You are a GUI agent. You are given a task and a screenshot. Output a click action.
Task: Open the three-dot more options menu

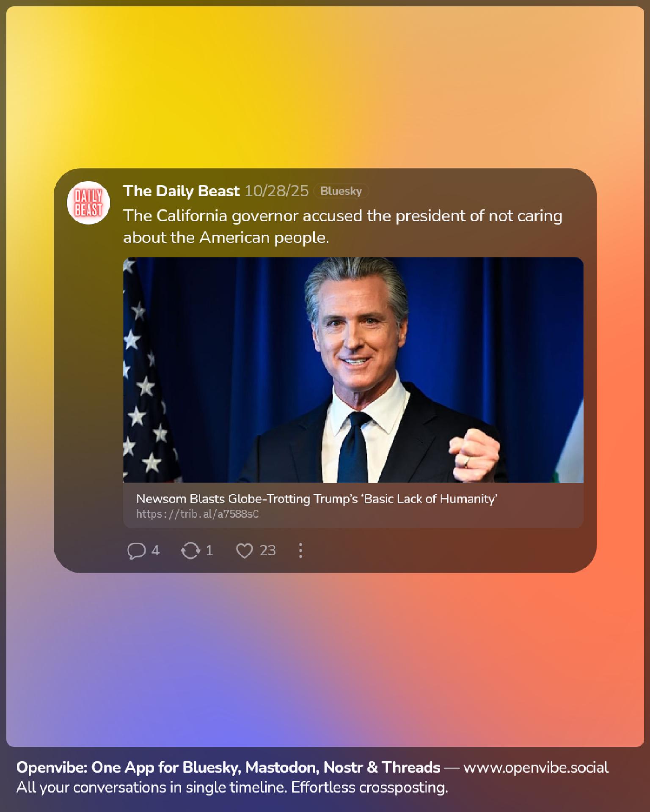[x=300, y=551]
